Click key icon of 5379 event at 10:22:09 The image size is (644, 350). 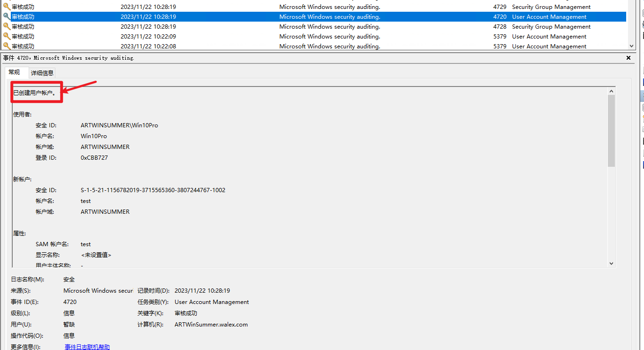(x=7, y=36)
